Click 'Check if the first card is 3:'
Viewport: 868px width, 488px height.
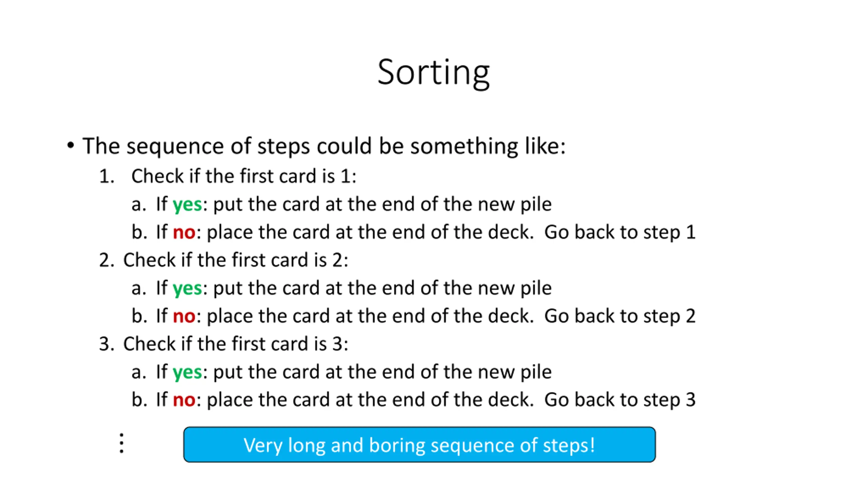[236, 344]
